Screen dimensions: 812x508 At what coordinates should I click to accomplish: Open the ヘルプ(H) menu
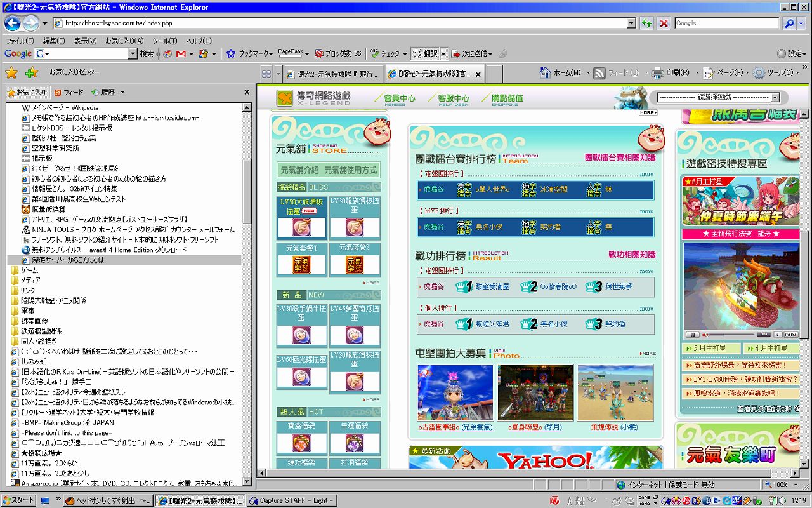pos(199,41)
